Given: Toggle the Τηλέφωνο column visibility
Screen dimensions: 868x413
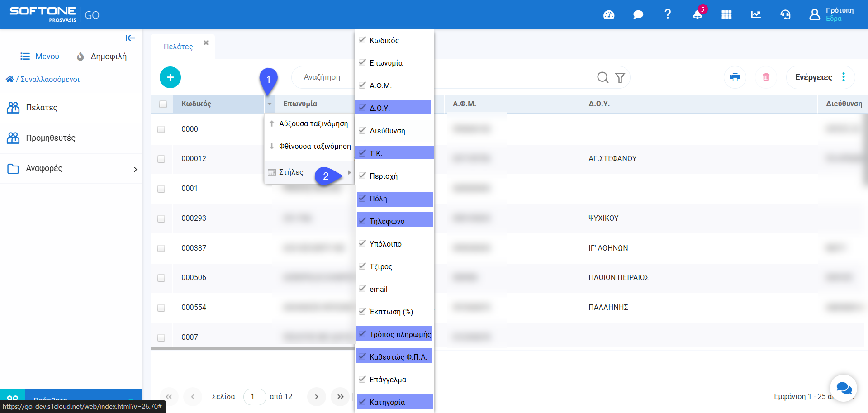Looking at the screenshot, I should (362, 221).
